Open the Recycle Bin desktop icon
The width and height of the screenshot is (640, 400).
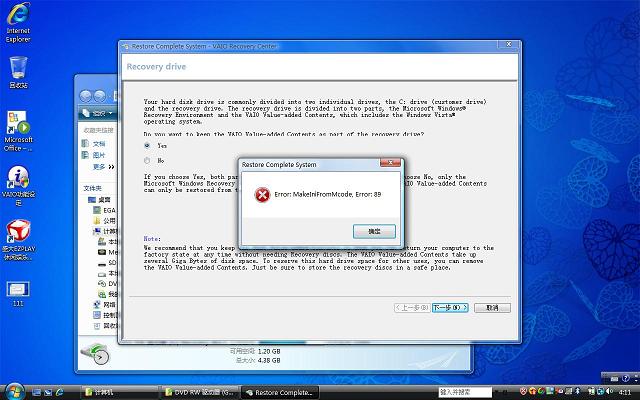click(x=18, y=72)
